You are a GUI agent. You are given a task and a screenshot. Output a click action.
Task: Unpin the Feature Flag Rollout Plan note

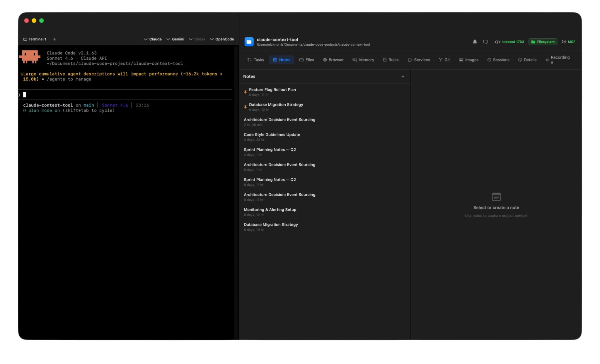tap(246, 92)
